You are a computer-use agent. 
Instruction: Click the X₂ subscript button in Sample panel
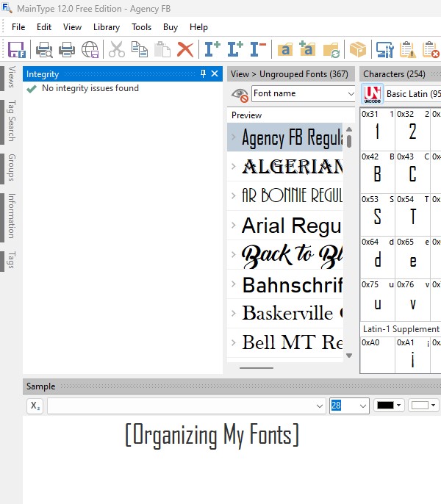[x=35, y=406]
